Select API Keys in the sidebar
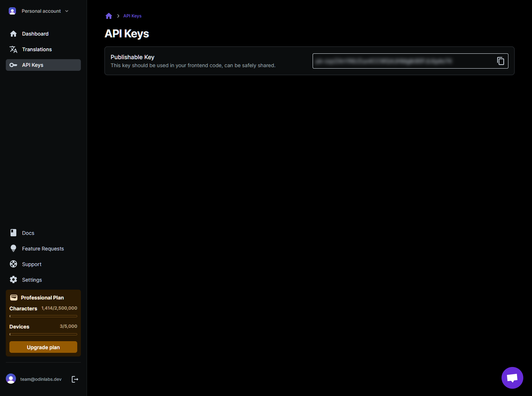Viewport: 532px width, 396px height. point(43,65)
